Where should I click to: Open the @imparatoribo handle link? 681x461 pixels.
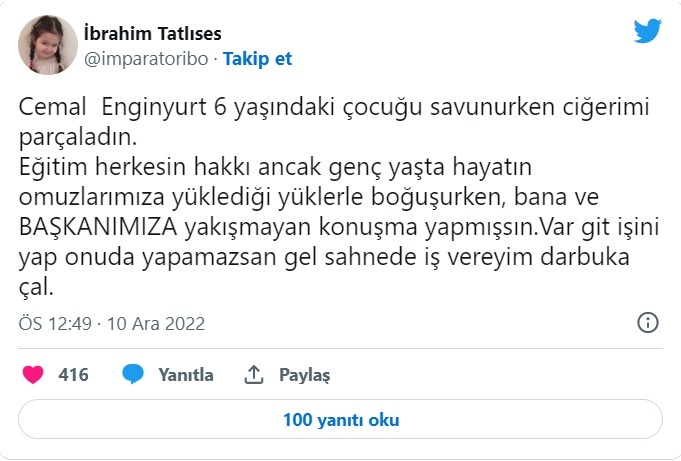(147, 58)
